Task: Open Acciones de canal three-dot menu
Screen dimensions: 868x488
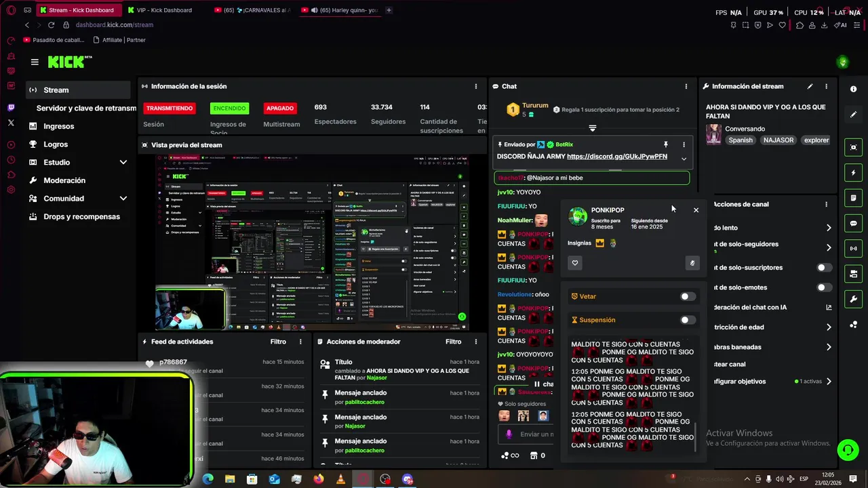Action: 826,204
